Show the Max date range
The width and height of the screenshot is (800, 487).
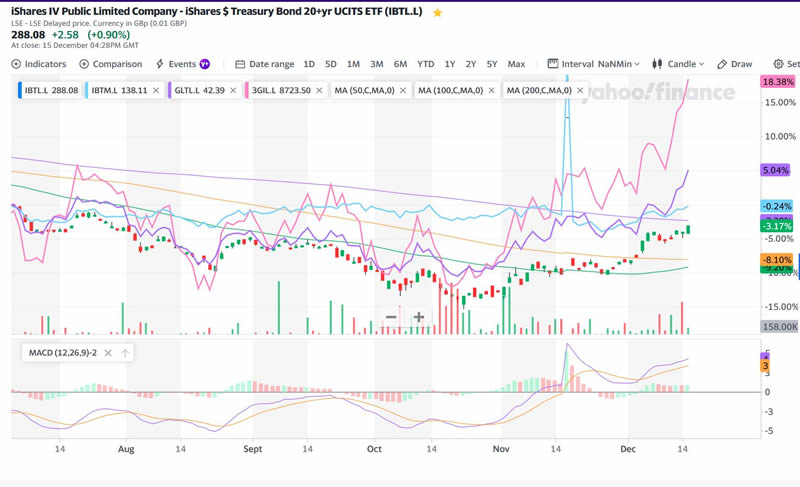tap(516, 64)
